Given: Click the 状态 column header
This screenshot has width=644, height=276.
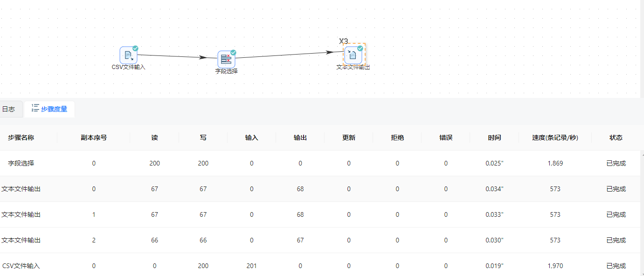Looking at the screenshot, I should point(616,138).
